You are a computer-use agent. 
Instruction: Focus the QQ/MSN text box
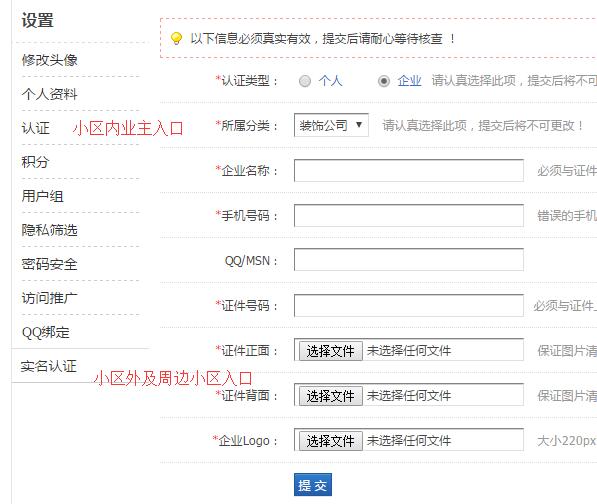coord(409,260)
